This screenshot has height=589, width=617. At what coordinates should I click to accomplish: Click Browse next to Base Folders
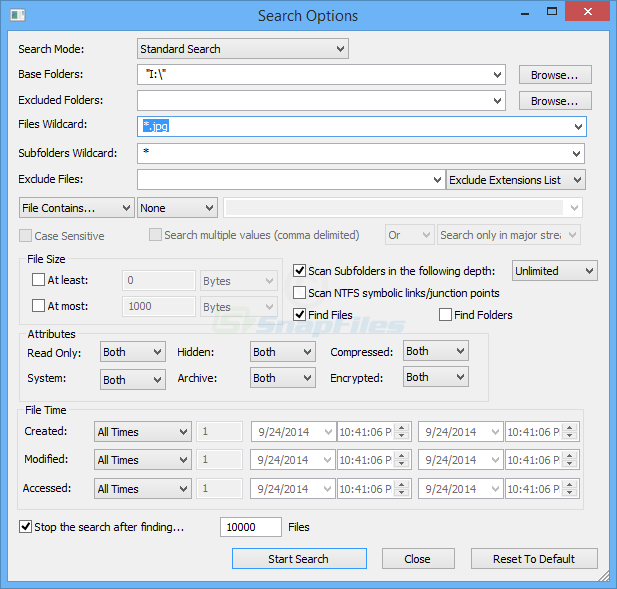555,75
